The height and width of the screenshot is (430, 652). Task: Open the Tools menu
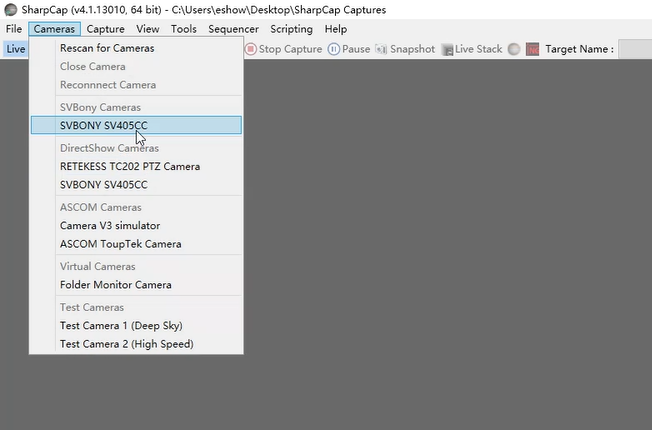[184, 29]
